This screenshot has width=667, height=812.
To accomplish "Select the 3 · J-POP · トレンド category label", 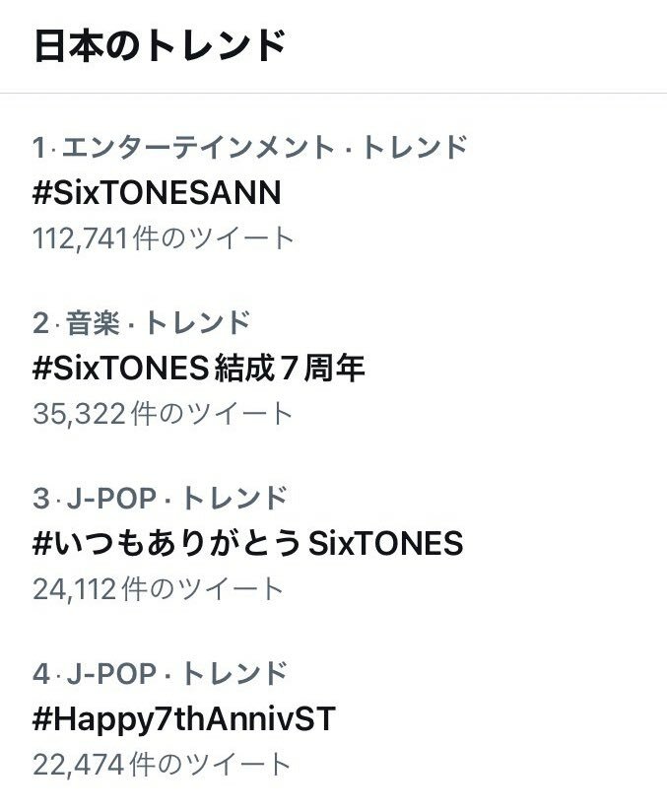I will 160,499.
